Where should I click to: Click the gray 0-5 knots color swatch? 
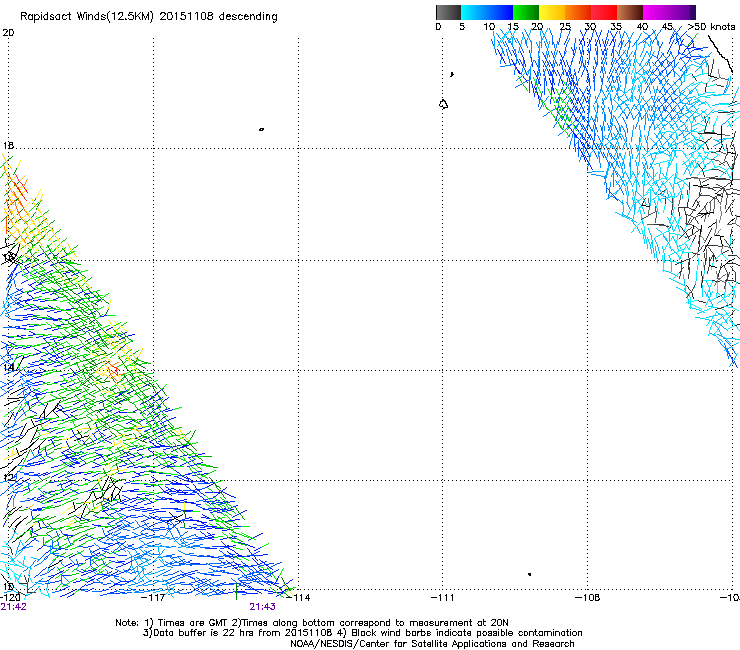448,12
